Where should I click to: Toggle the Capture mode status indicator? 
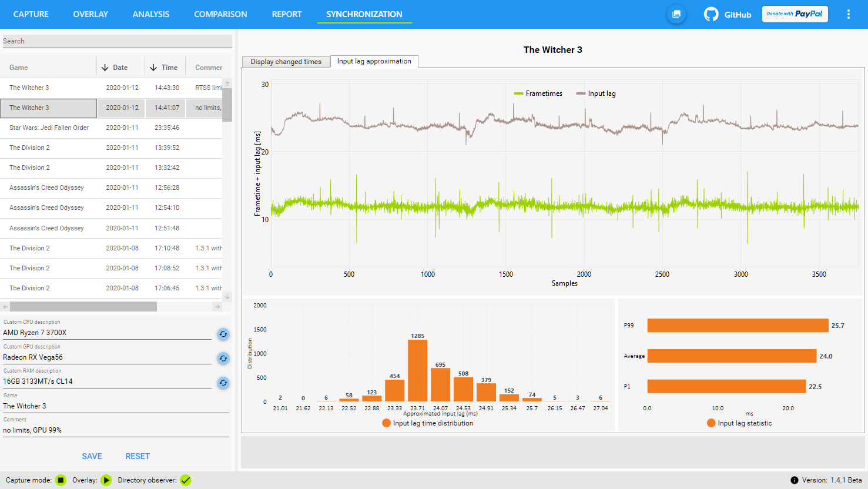[x=61, y=480]
